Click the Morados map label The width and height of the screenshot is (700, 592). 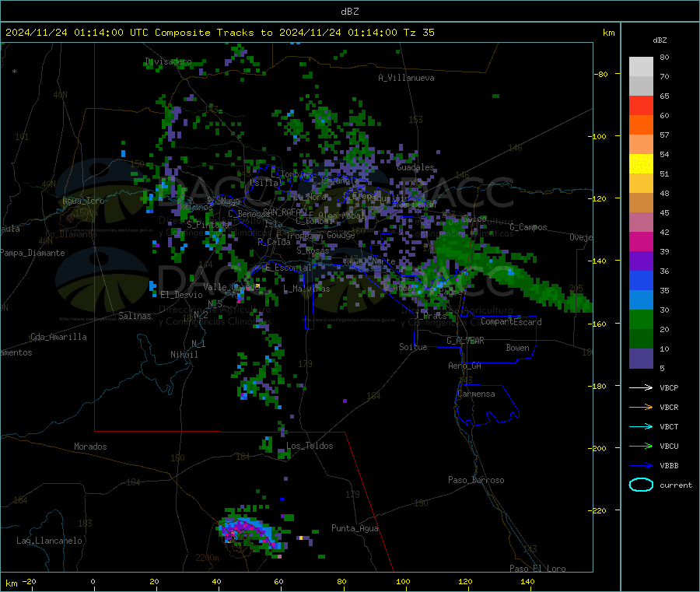[90, 447]
